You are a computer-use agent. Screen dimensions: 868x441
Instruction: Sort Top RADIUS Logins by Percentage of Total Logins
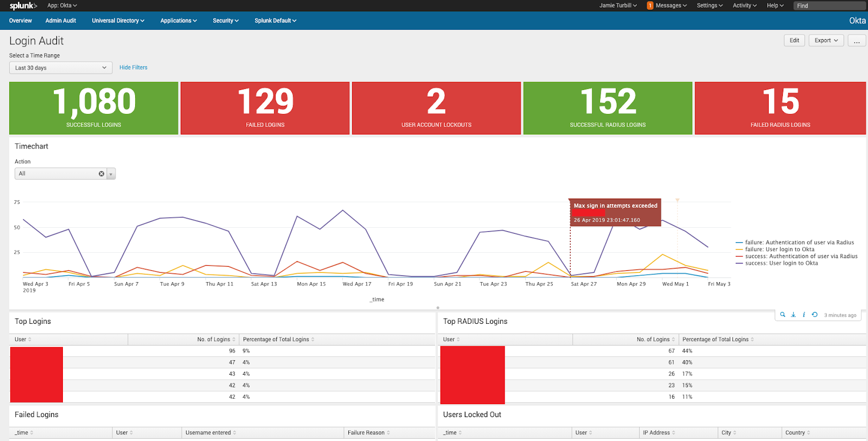[773, 340]
